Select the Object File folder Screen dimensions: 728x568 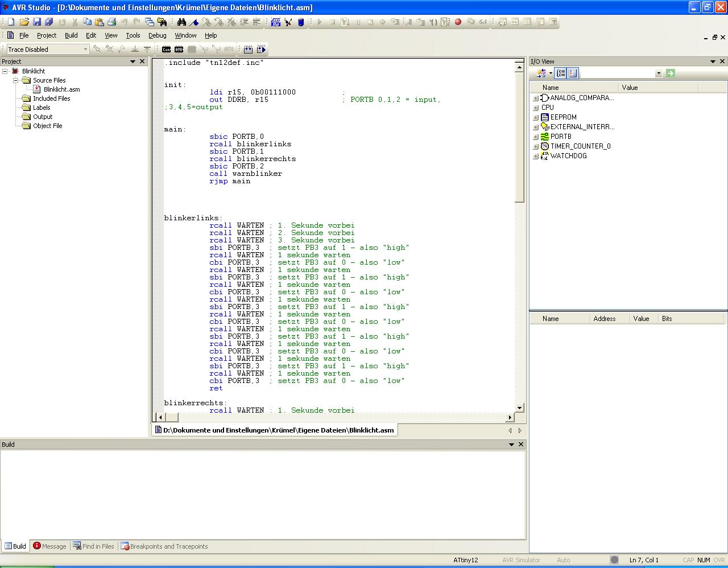coord(47,126)
